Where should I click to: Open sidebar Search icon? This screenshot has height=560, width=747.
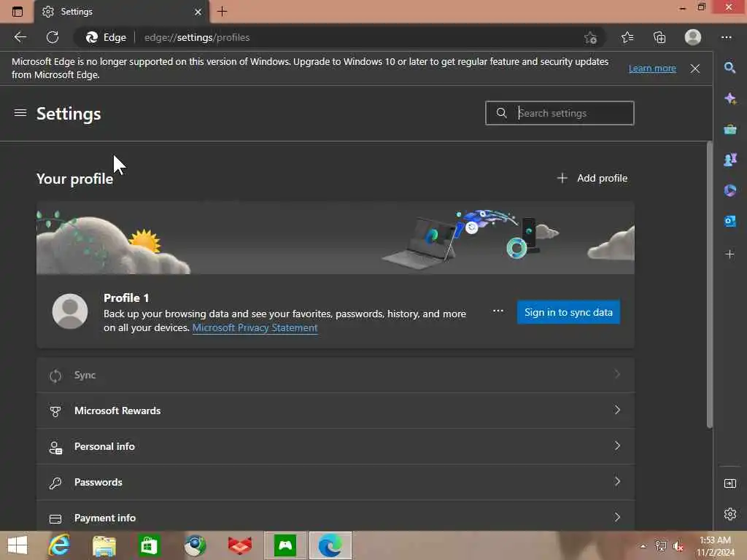pyautogui.click(x=729, y=68)
